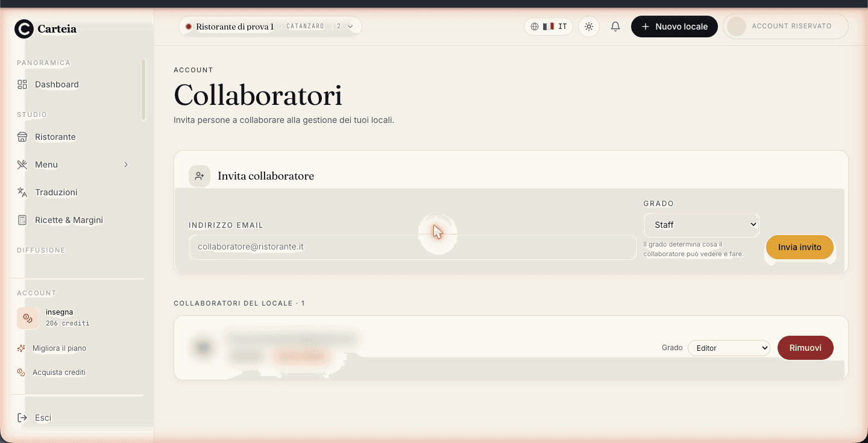Click the globe language icon
This screenshot has width=868, height=443.
pos(535,27)
